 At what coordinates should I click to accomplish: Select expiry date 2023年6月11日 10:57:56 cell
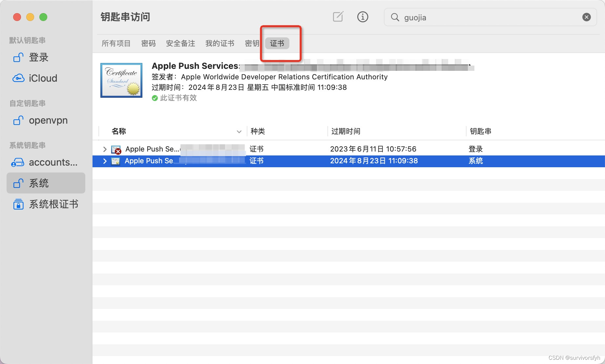click(373, 149)
